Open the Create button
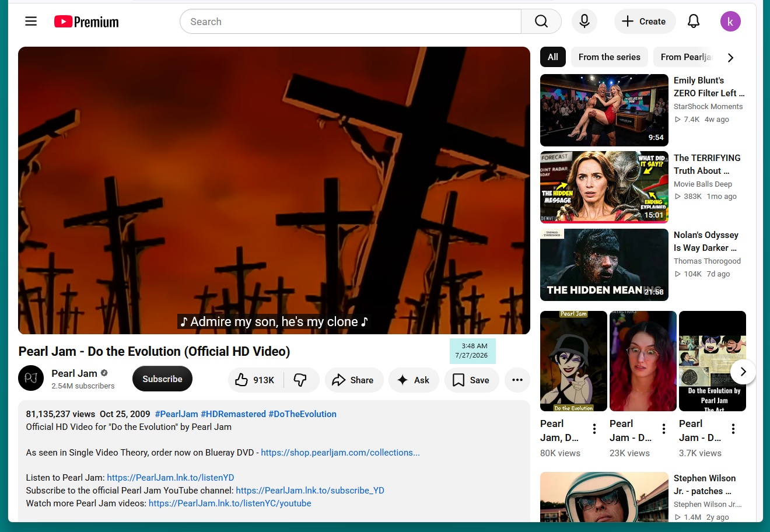 pos(645,22)
